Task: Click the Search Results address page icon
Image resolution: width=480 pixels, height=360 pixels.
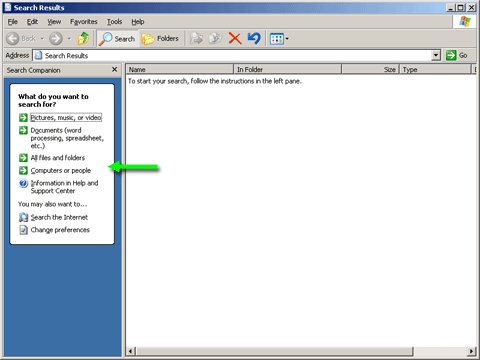Action: (x=39, y=55)
